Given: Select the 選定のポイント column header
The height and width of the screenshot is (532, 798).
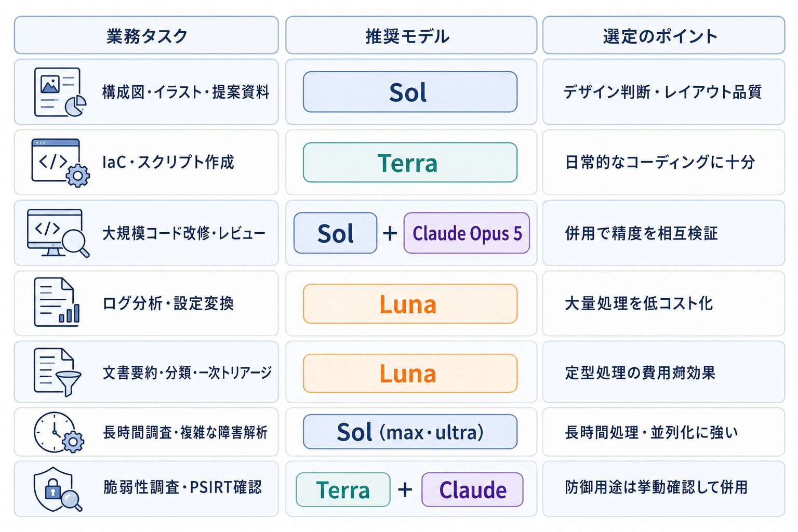Looking at the screenshot, I should point(663,35).
